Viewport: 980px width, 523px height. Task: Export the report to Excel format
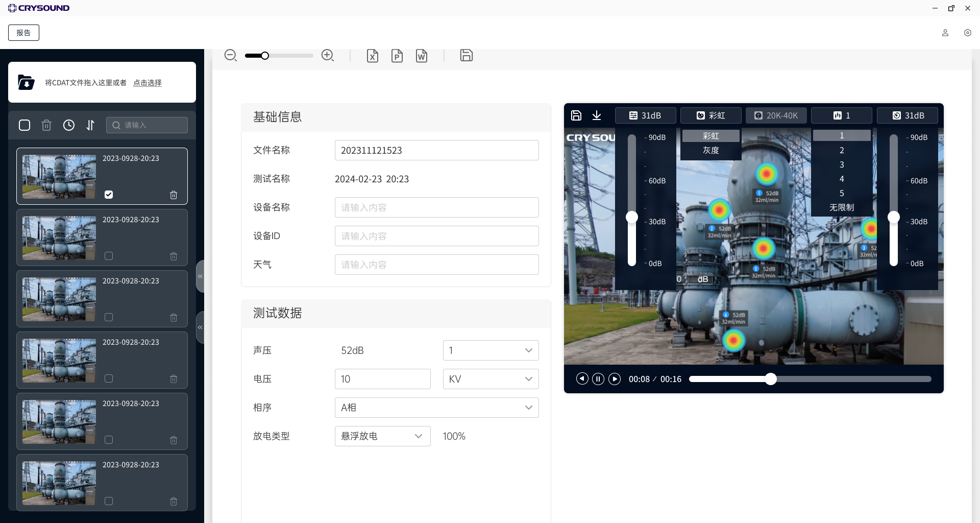373,56
